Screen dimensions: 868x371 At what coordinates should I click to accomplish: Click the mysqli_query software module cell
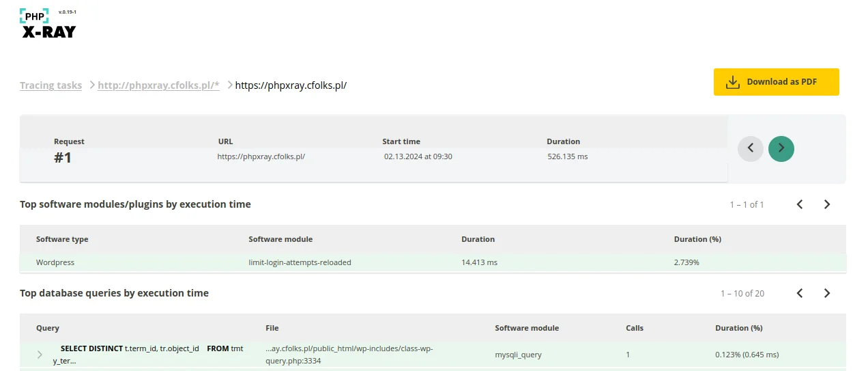click(518, 355)
